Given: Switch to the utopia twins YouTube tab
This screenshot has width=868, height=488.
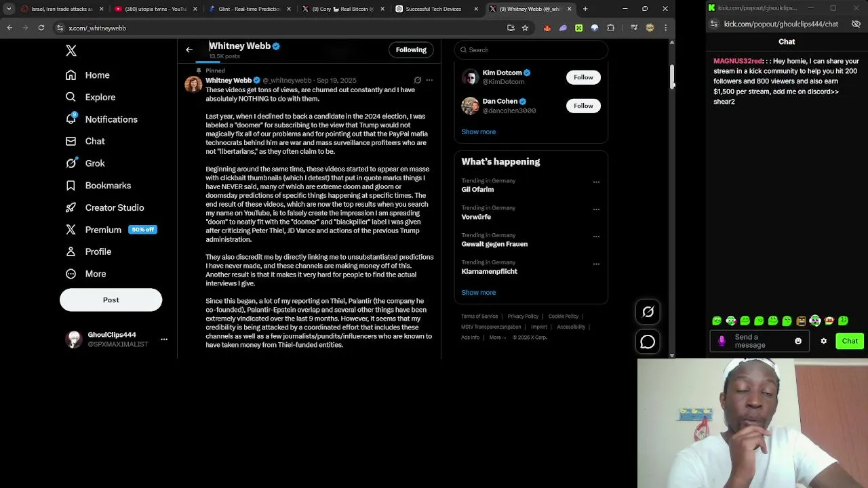Looking at the screenshot, I should [x=155, y=9].
